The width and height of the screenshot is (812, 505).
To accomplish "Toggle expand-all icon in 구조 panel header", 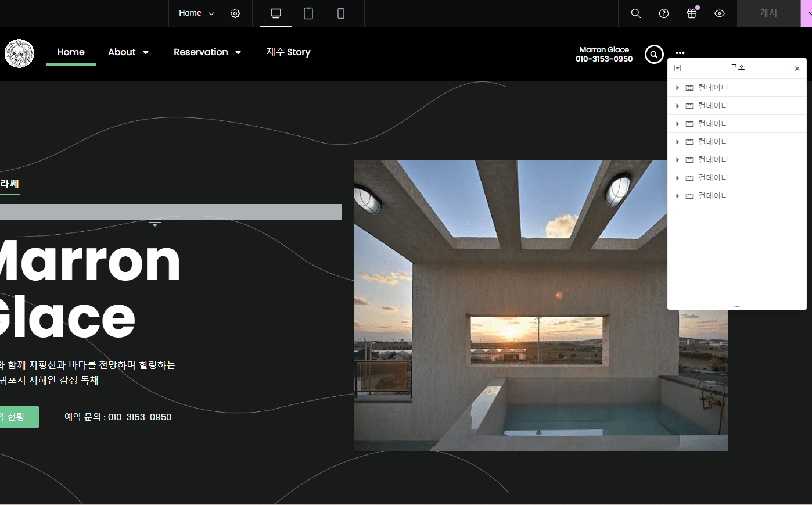I will [x=677, y=68].
